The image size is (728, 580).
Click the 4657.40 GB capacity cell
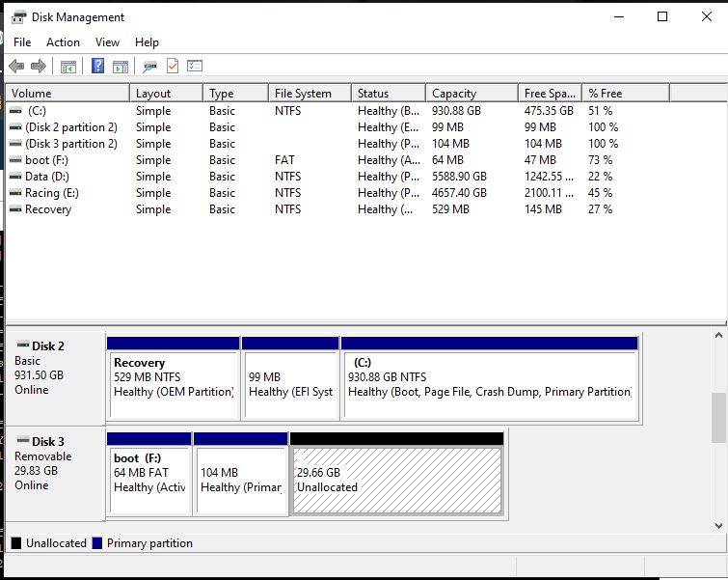coord(459,193)
